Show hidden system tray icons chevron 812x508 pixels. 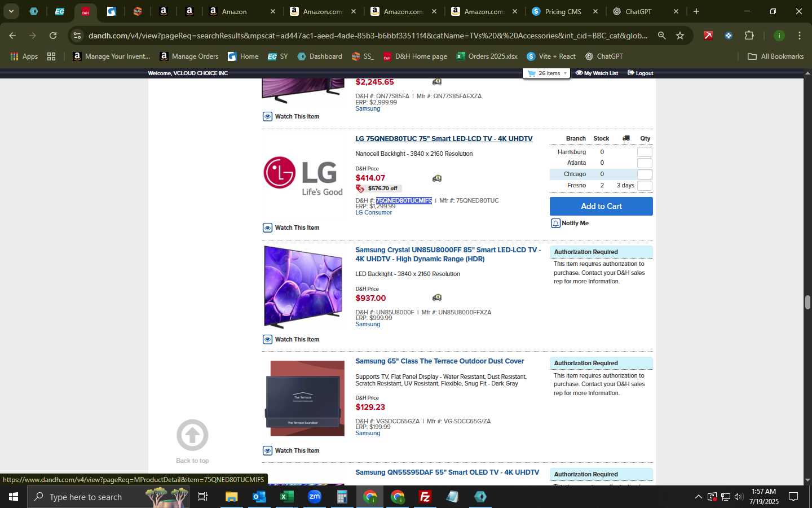click(x=698, y=497)
